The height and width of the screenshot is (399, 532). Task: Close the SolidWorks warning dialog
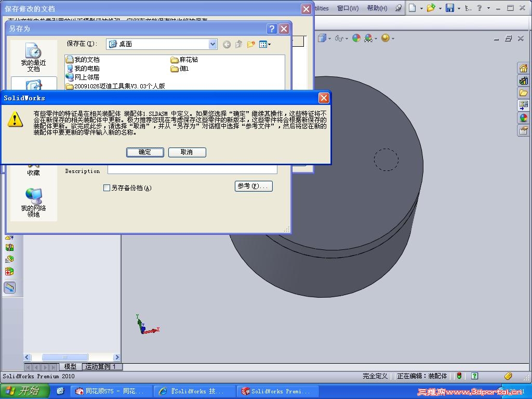(x=324, y=98)
